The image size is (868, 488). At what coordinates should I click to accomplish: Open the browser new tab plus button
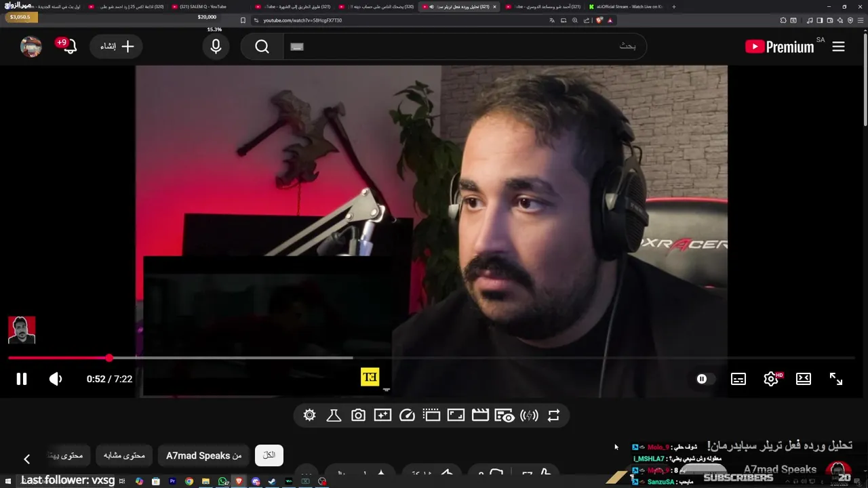pos(673,7)
